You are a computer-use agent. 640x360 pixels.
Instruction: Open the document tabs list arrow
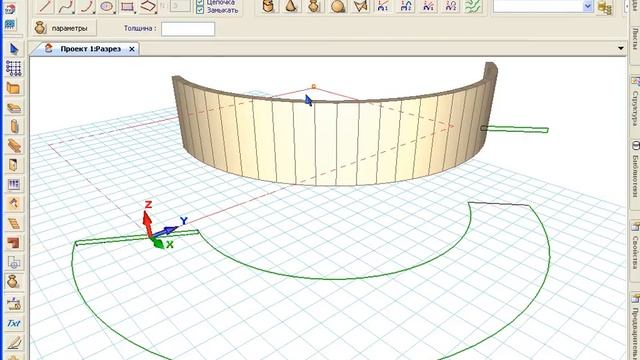[620, 49]
